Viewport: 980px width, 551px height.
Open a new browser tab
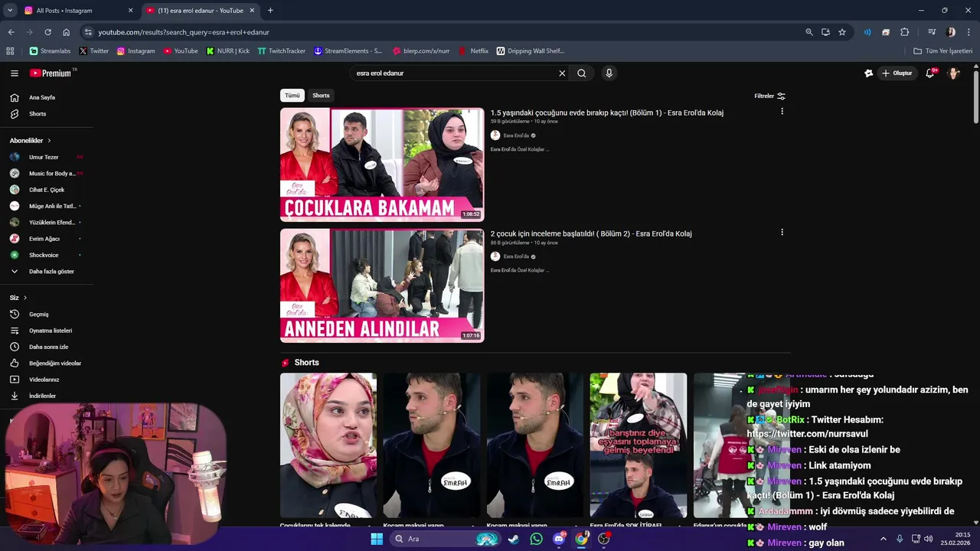click(270, 11)
